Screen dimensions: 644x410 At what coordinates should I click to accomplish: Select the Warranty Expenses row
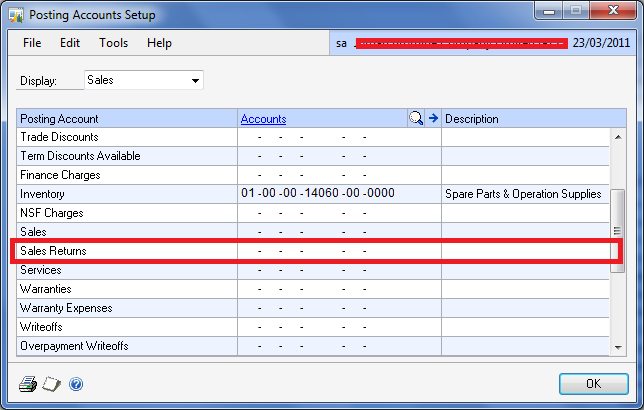point(313,308)
